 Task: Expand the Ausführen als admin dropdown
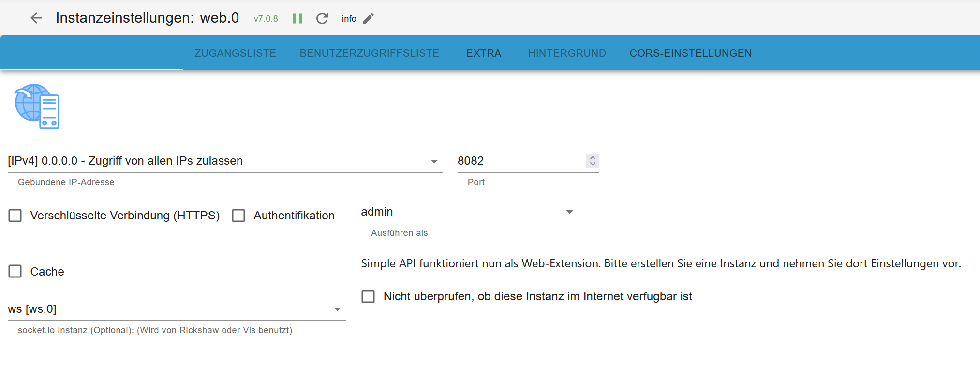point(469,212)
